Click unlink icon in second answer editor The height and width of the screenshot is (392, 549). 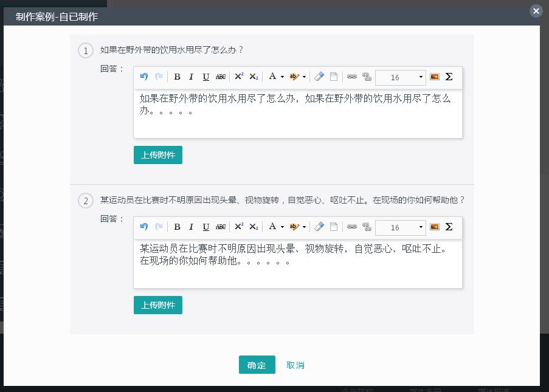[367, 227]
